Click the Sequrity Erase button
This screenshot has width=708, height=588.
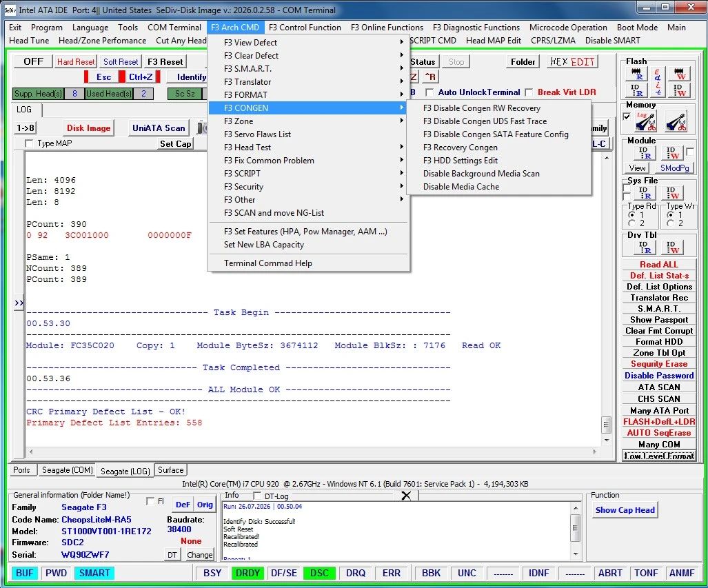pyautogui.click(x=659, y=364)
